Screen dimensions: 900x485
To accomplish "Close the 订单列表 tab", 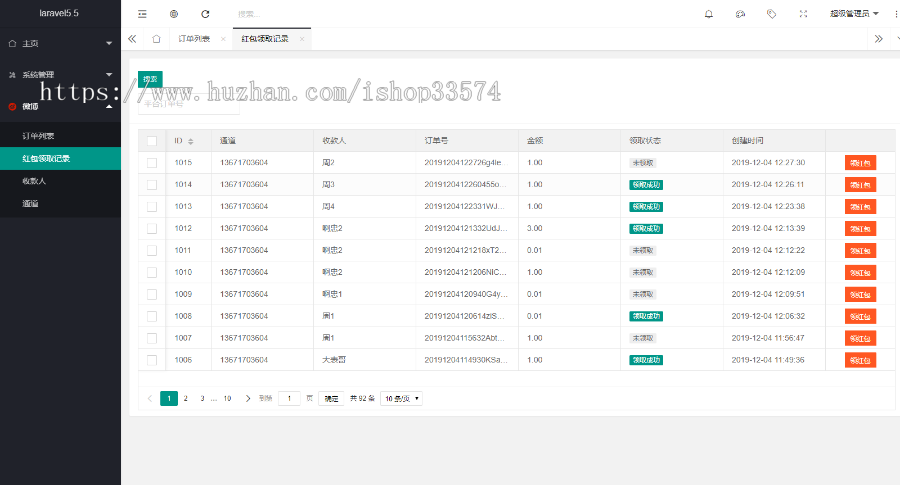I will pyautogui.click(x=223, y=39).
